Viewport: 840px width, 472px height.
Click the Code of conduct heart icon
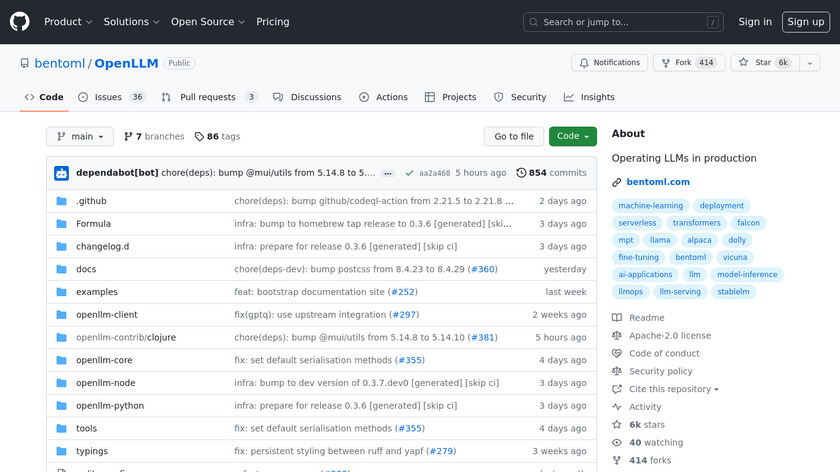(x=617, y=354)
